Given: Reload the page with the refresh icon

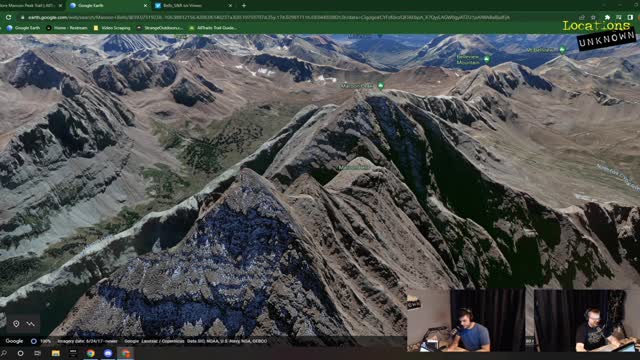Looking at the screenshot, I should coord(8,18).
